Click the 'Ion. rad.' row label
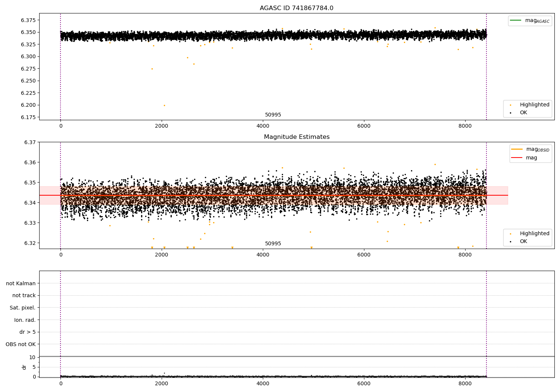Image resolution: width=560 pixels, height=392 pixels. tap(25, 320)
